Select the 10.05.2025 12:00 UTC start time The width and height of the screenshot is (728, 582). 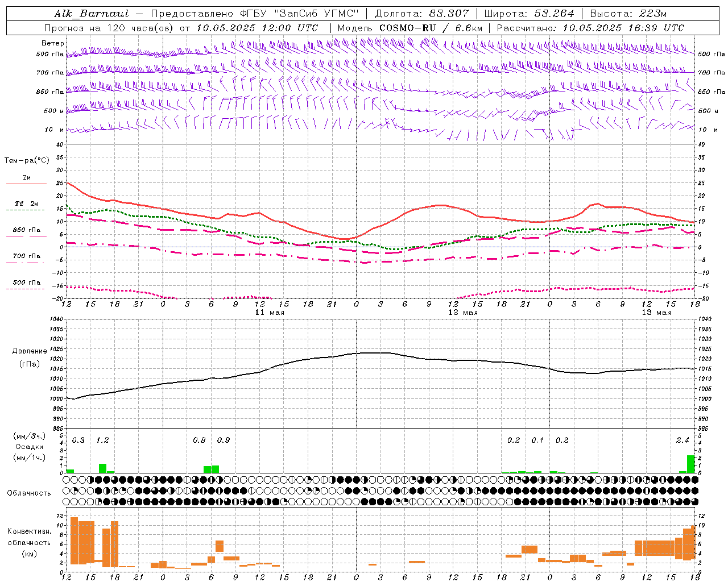coord(257,28)
